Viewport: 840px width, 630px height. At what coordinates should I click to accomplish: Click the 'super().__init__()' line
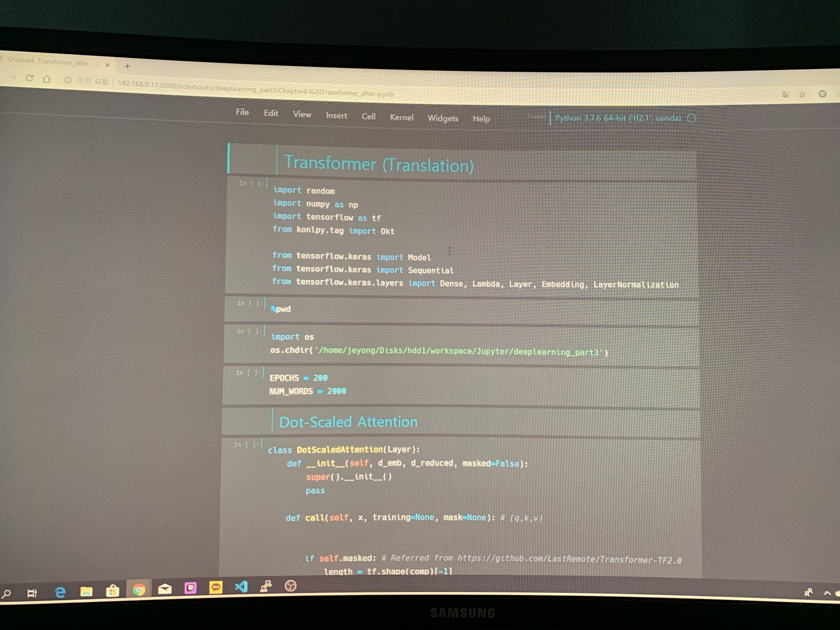(x=349, y=477)
